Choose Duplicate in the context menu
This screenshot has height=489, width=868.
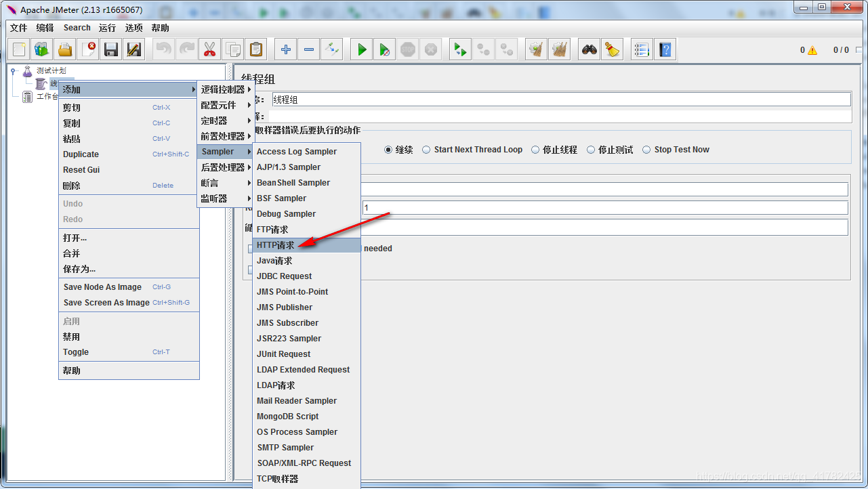click(129, 154)
